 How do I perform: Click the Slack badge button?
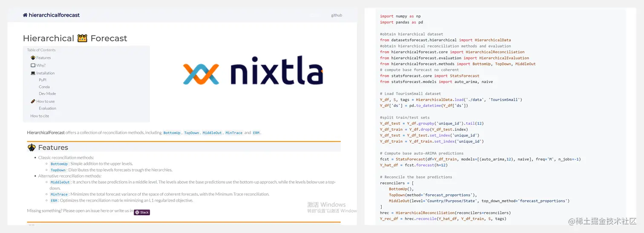point(142,212)
